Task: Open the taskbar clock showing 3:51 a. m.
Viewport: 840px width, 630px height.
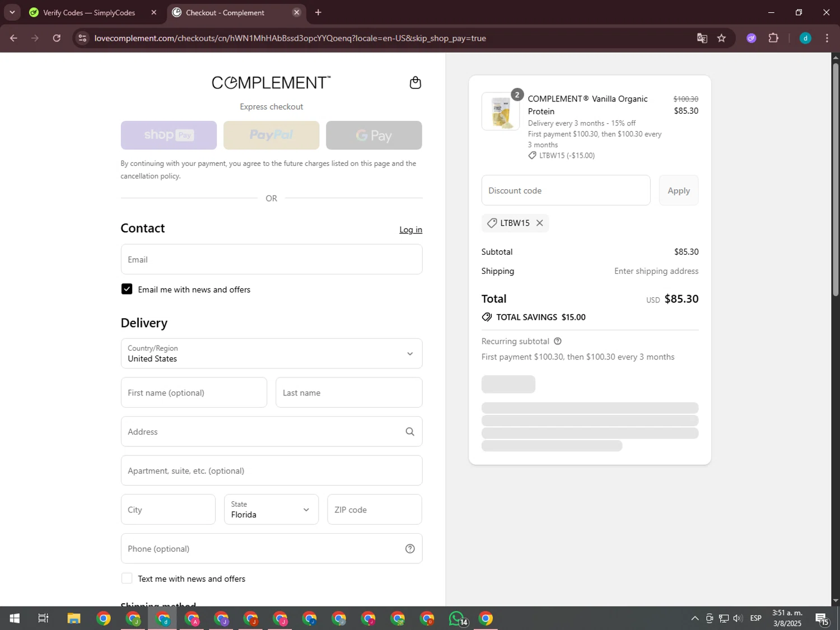Action: (787, 618)
